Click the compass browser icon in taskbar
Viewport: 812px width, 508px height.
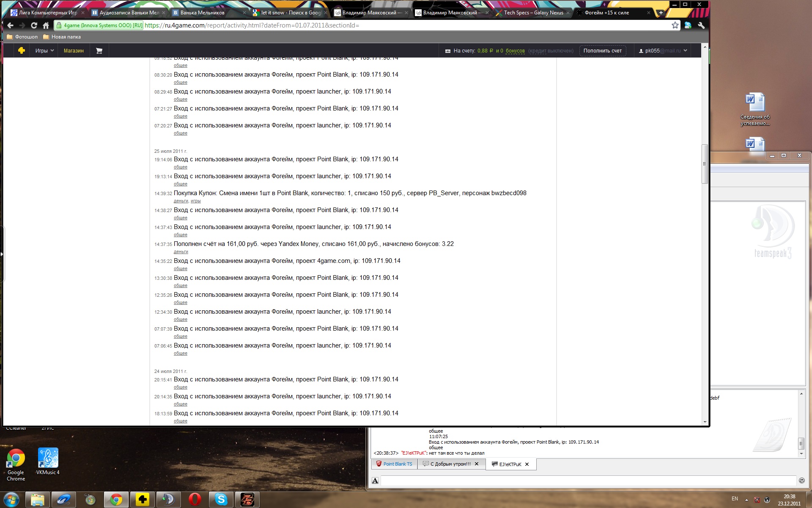(90, 500)
